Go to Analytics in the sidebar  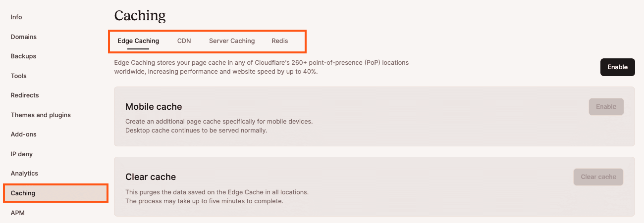pos(24,174)
